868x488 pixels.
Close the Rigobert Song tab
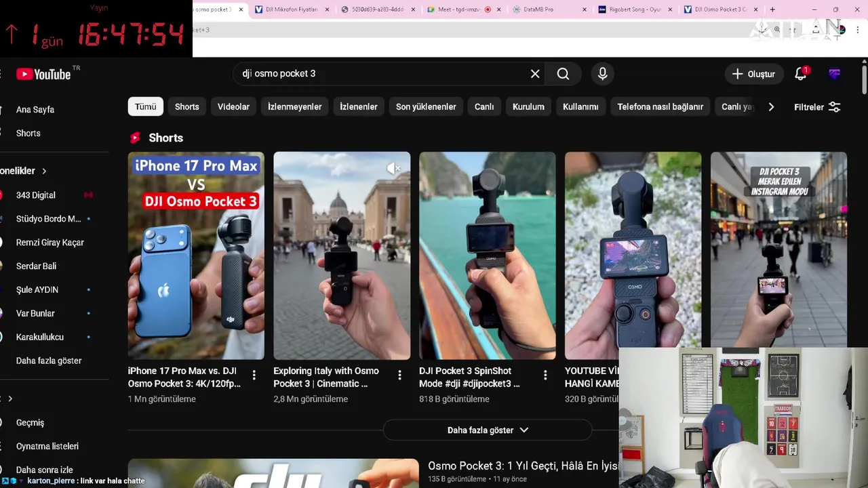coord(671,9)
